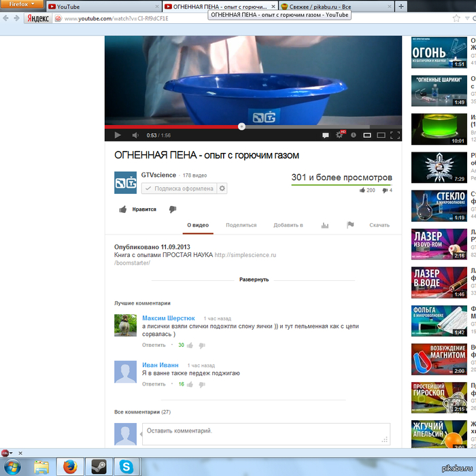Open Skype from the Windows taskbar
Image resolution: width=476 pixels, height=476 pixels.
125,466
